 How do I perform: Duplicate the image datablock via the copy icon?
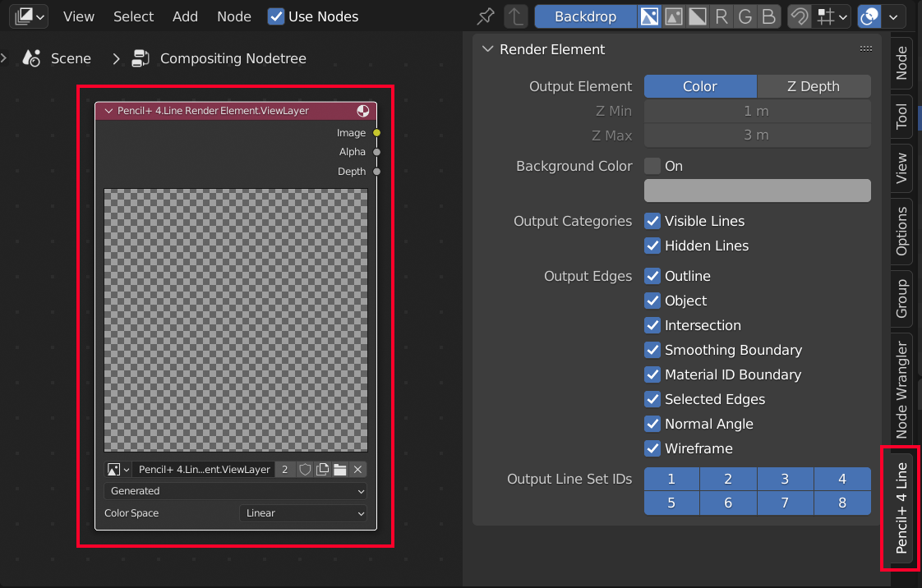click(x=322, y=469)
